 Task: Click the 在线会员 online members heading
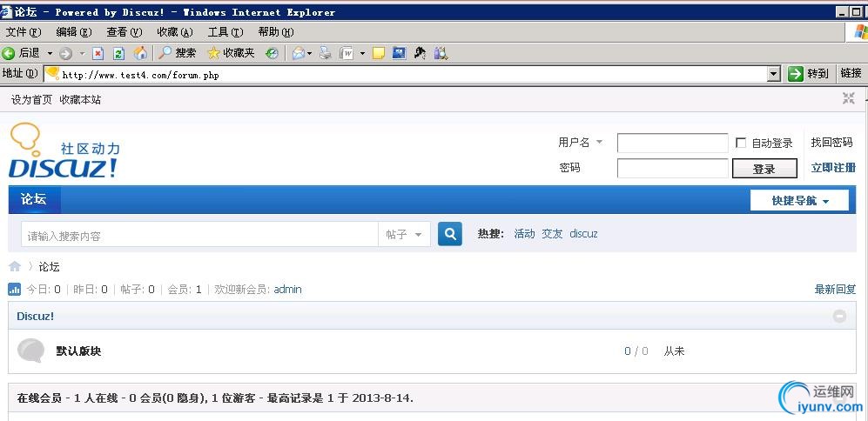39,398
